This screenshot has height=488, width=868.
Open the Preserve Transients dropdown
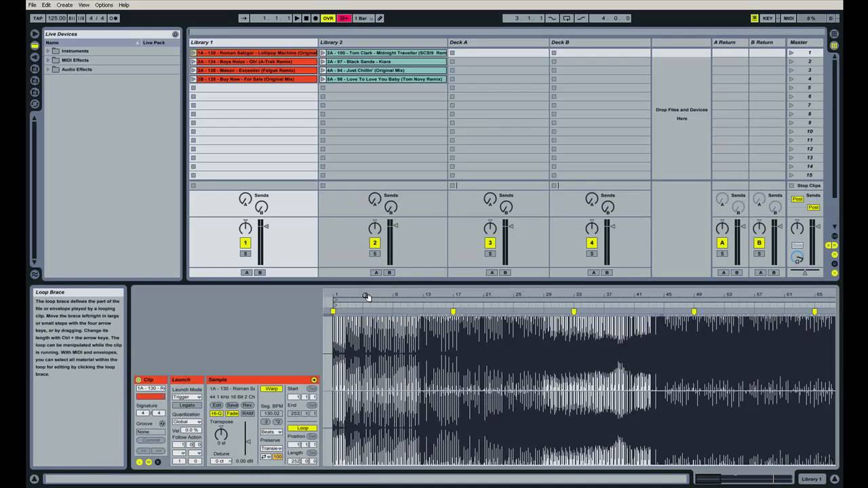click(271, 448)
